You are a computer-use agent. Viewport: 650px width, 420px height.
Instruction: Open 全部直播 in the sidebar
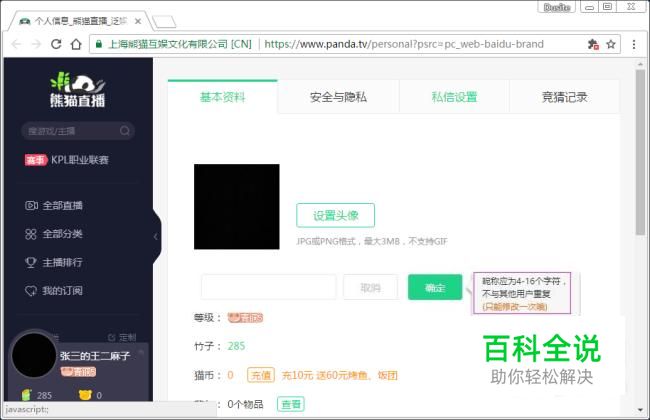tap(54, 205)
